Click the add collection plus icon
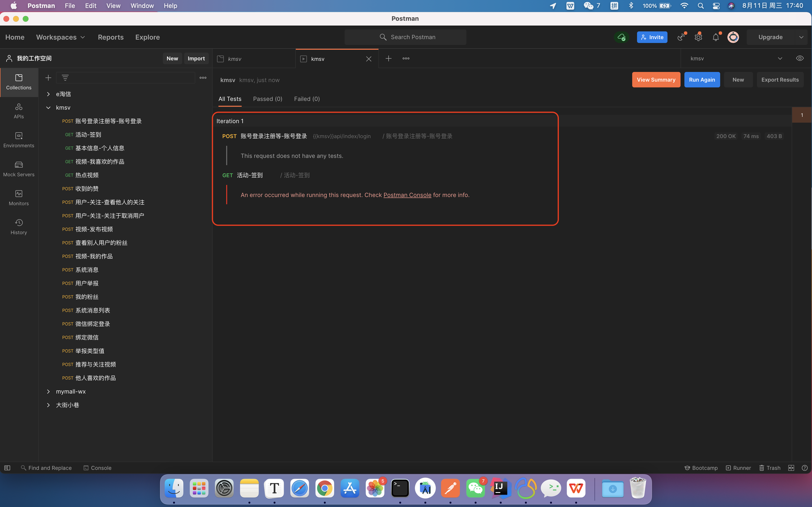Image resolution: width=812 pixels, height=507 pixels. (x=48, y=78)
